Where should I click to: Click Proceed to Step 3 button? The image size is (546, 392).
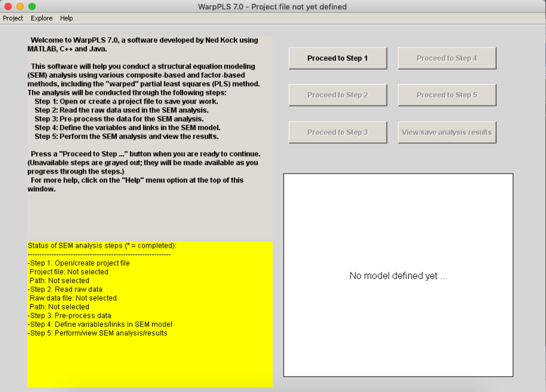(x=337, y=132)
